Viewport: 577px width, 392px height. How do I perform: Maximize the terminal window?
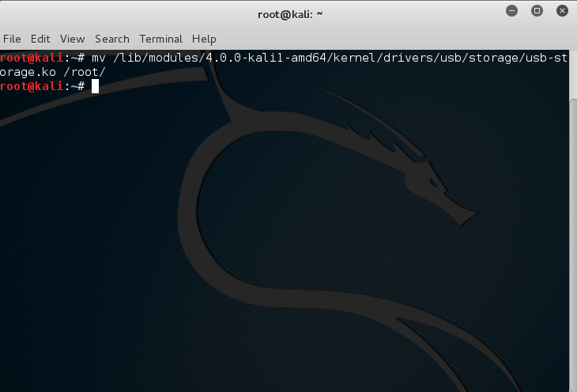pyautogui.click(x=537, y=11)
